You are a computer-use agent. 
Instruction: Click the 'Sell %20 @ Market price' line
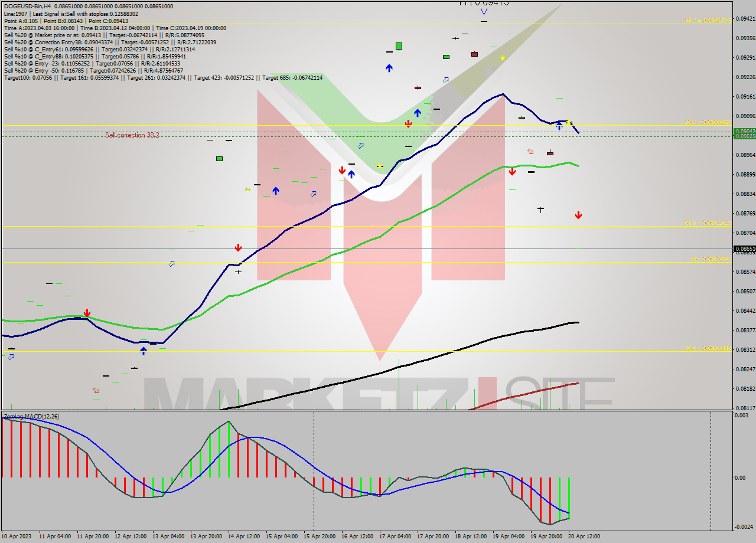click(104, 35)
